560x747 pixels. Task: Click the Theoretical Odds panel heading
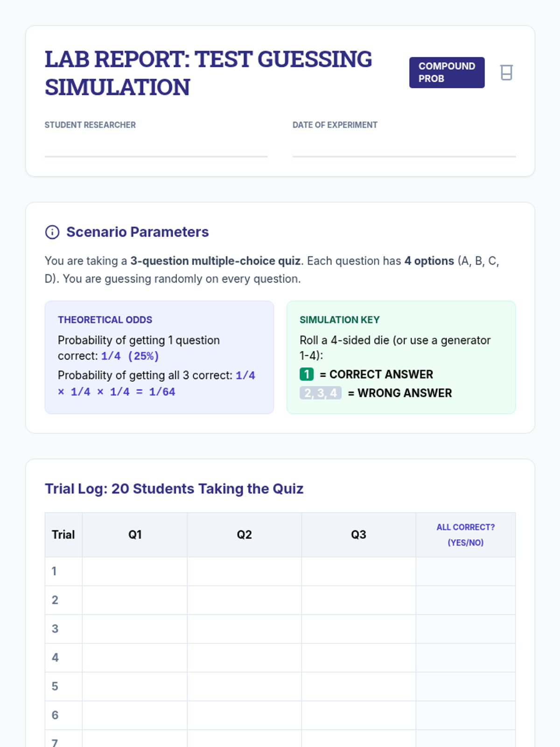tap(105, 320)
